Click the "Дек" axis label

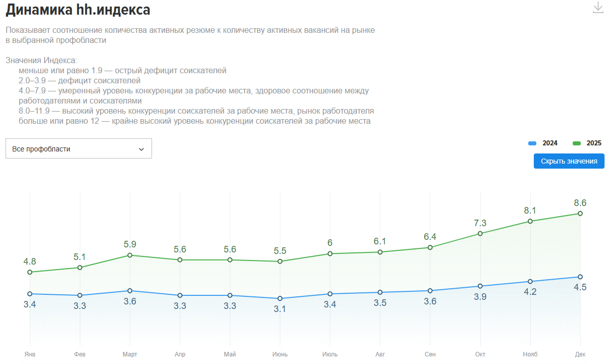580,354
